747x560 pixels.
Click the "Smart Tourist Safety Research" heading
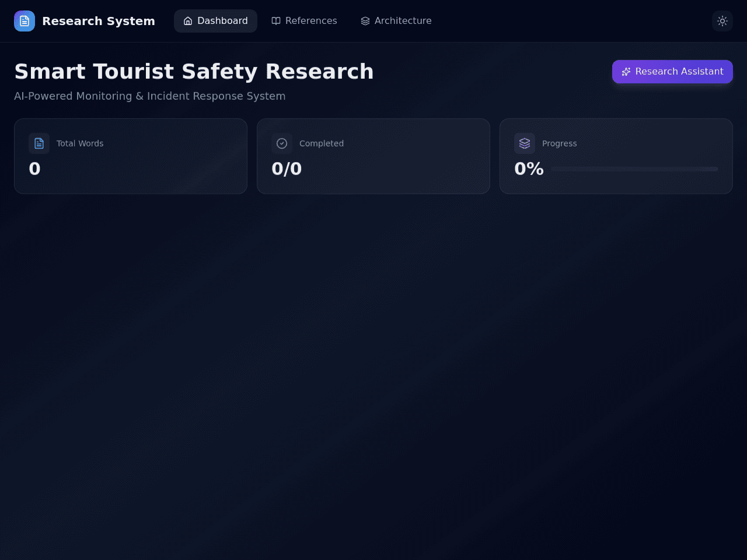tap(194, 72)
